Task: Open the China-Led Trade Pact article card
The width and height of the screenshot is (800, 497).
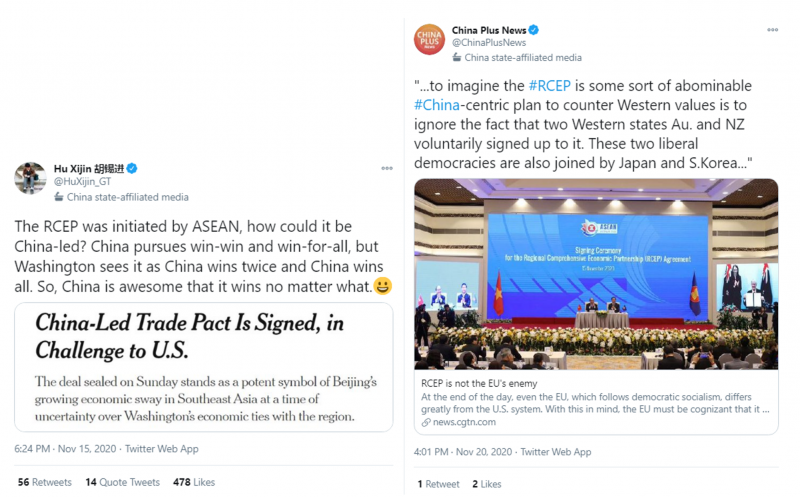Action: click(x=204, y=367)
